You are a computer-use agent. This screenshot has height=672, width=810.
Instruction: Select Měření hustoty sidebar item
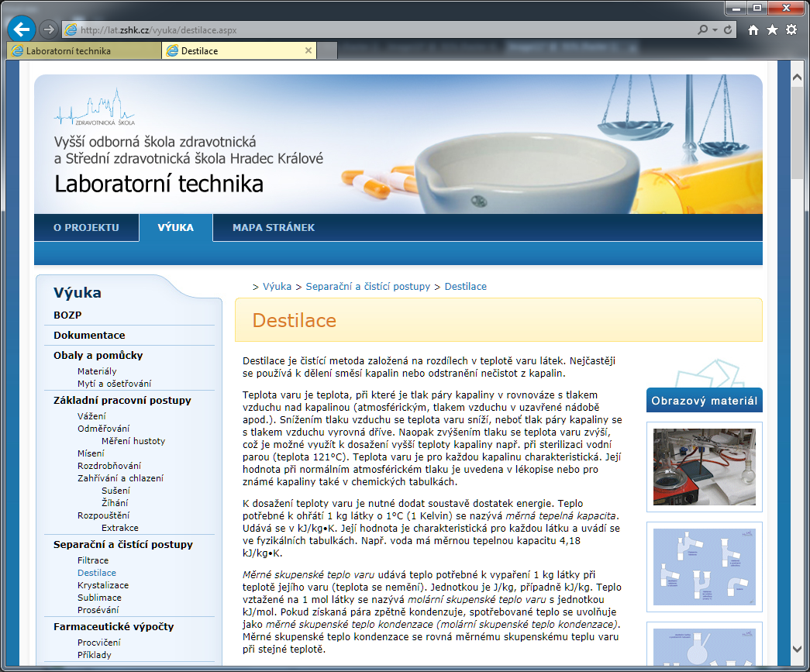(x=133, y=441)
